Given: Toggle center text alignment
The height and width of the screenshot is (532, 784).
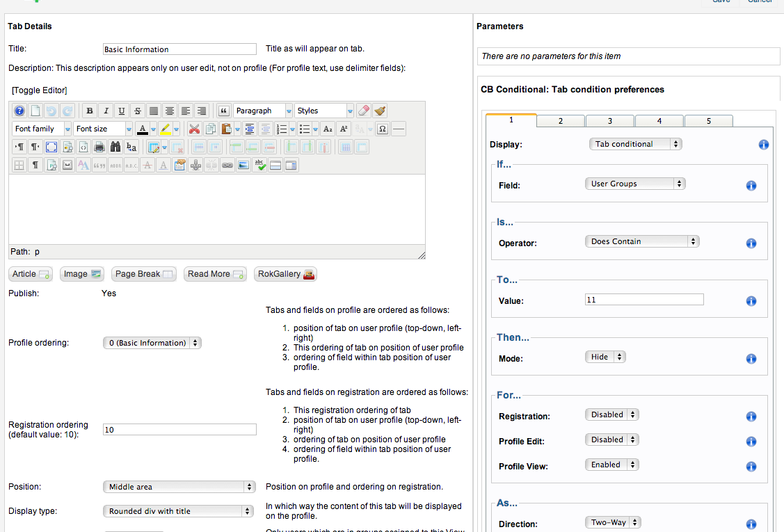Looking at the screenshot, I should (170, 111).
